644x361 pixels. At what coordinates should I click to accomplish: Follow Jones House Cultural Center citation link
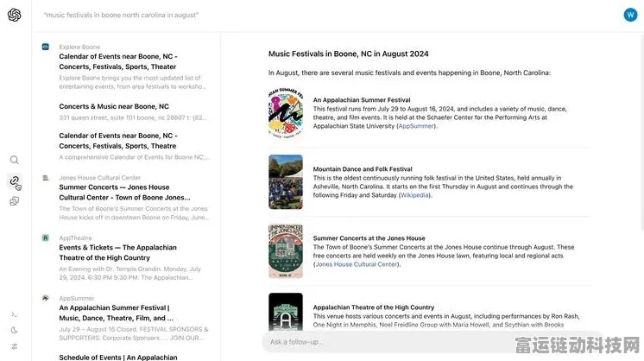click(356, 264)
